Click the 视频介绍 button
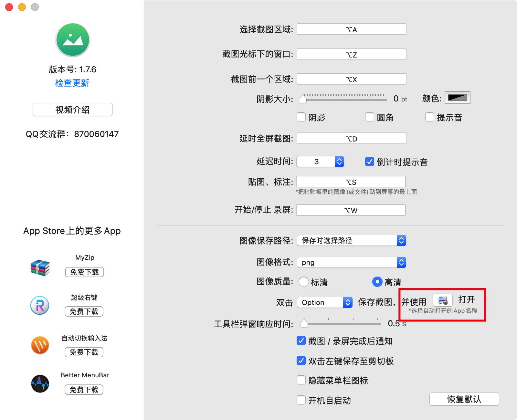Screen dimensions: 517x420 pos(72,110)
